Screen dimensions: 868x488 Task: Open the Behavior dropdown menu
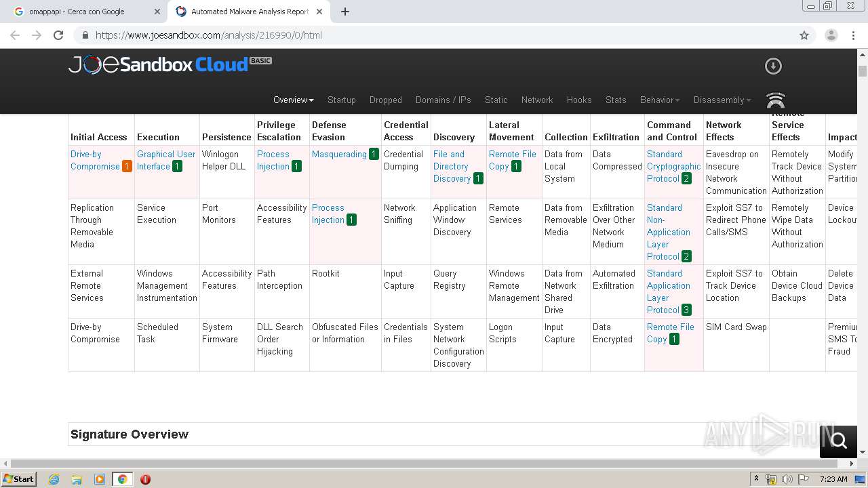660,100
